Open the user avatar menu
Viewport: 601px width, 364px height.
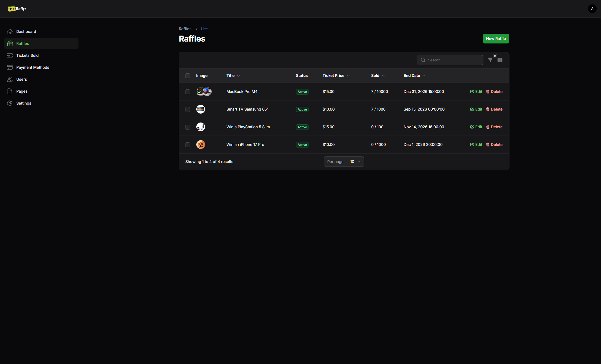[592, 9]
